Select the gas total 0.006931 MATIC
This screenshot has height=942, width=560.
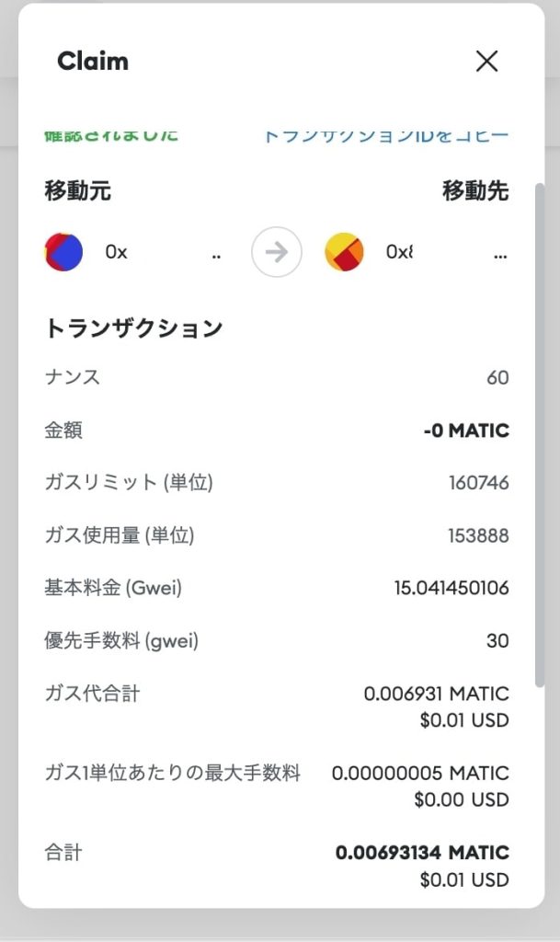click(436, 693)
